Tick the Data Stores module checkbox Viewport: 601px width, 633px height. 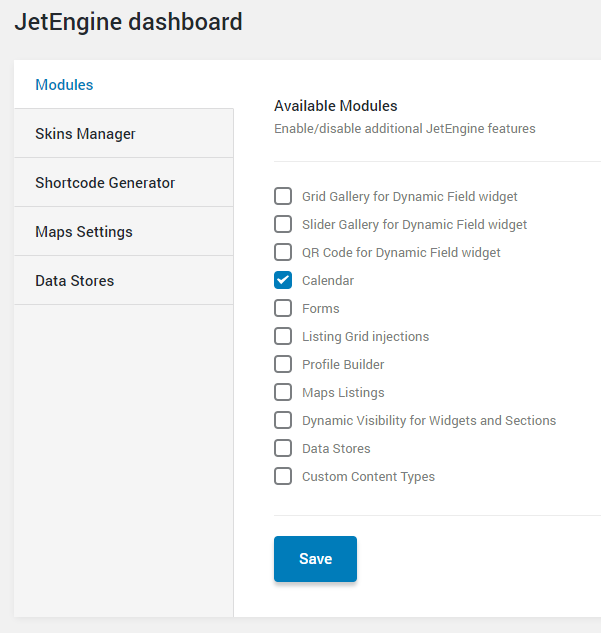click(283, 448)
